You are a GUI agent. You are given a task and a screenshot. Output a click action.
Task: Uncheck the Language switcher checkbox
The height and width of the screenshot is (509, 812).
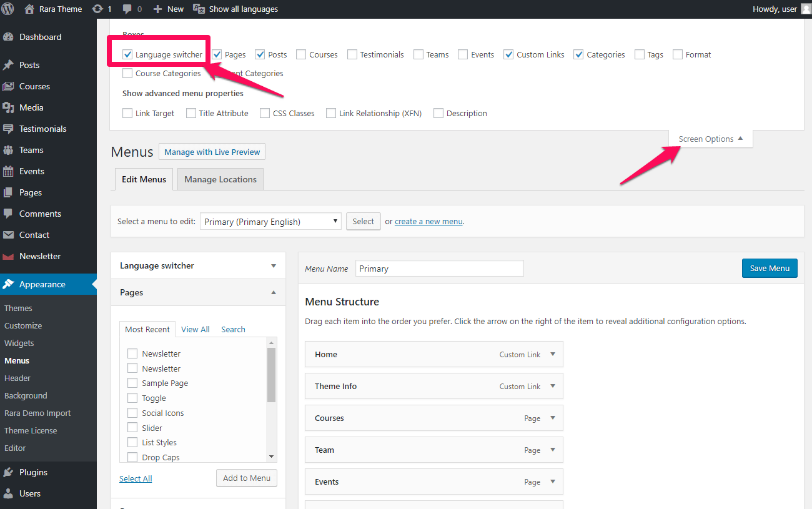tap(127, 54)
